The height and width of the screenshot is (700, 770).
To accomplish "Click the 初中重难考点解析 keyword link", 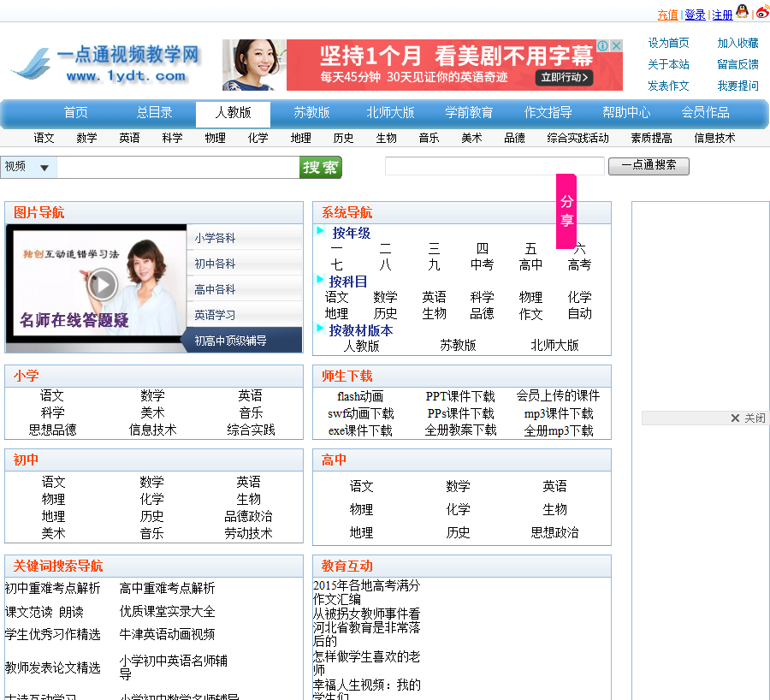I will coord(52,588).
